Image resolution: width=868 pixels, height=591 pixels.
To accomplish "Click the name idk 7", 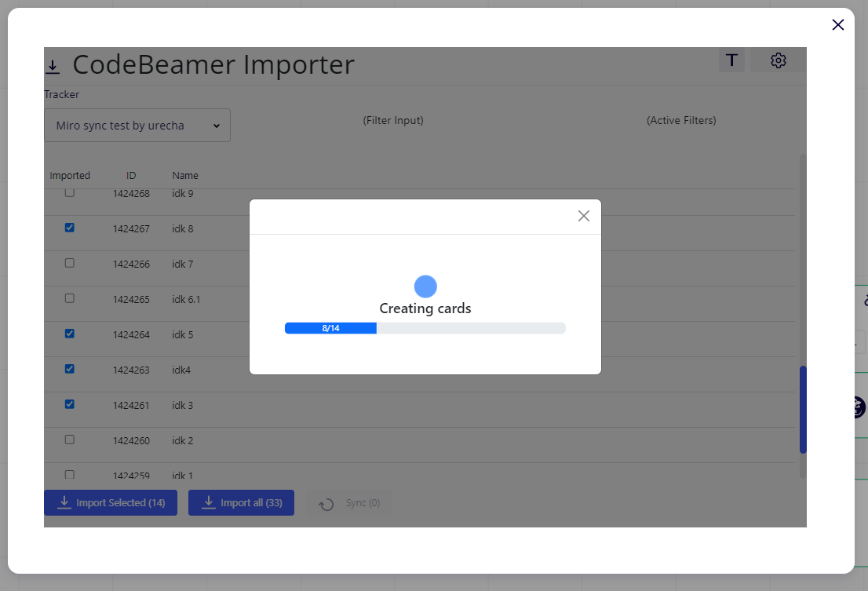I will click(x=183, y=264).
